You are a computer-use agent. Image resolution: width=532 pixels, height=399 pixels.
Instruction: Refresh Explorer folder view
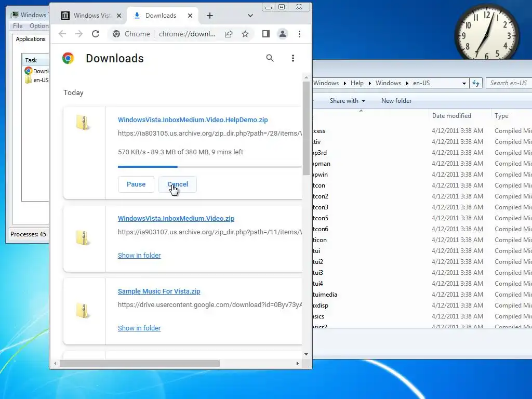476,83
